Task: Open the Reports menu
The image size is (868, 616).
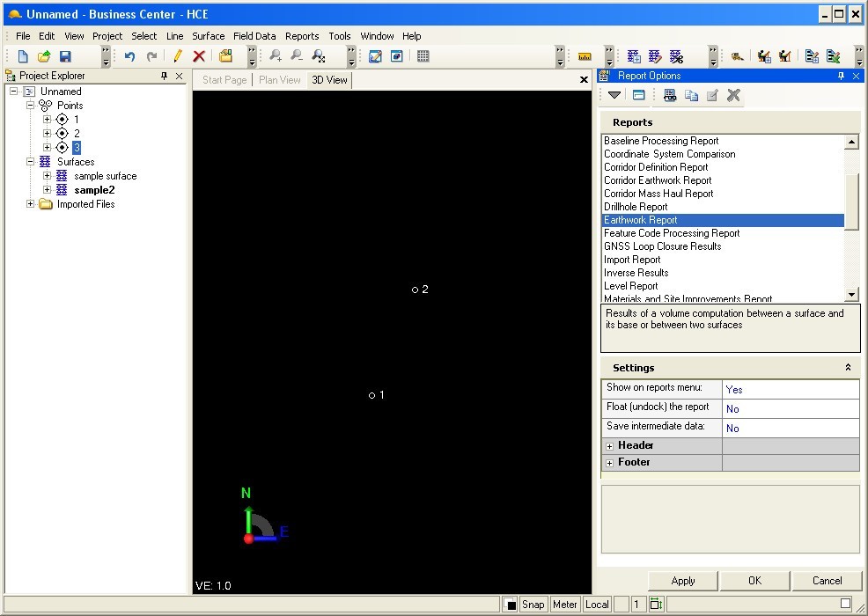Action: [302, 36]
